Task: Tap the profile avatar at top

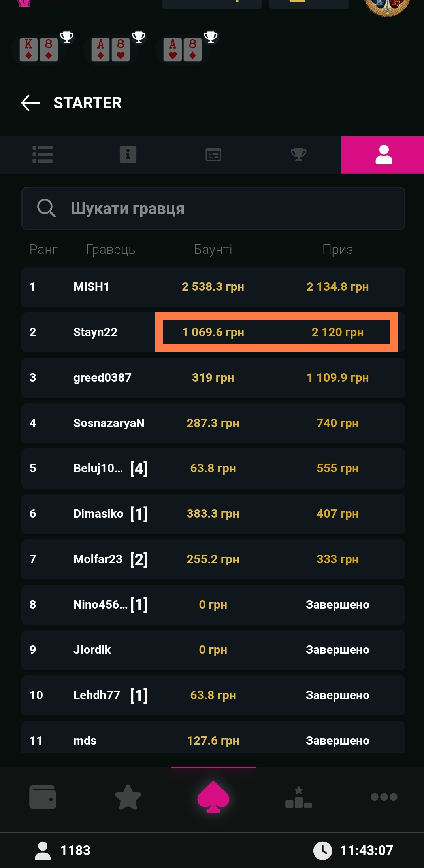Action: click(386, 6)
